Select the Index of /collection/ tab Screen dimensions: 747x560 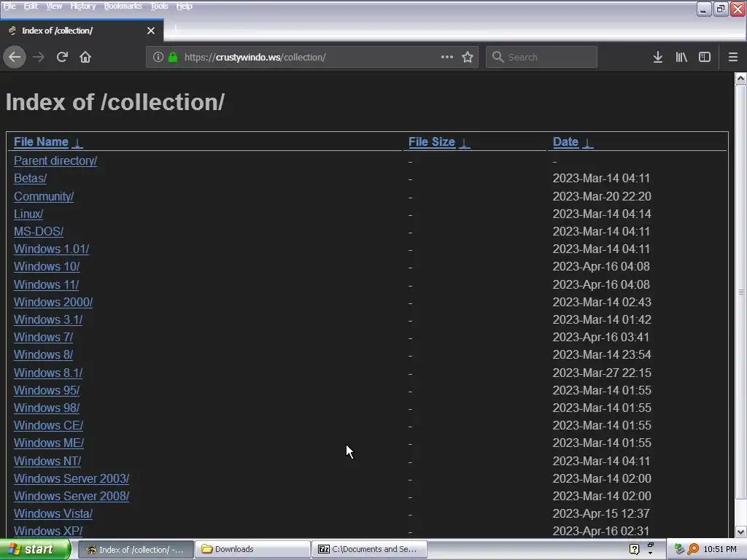82,31
